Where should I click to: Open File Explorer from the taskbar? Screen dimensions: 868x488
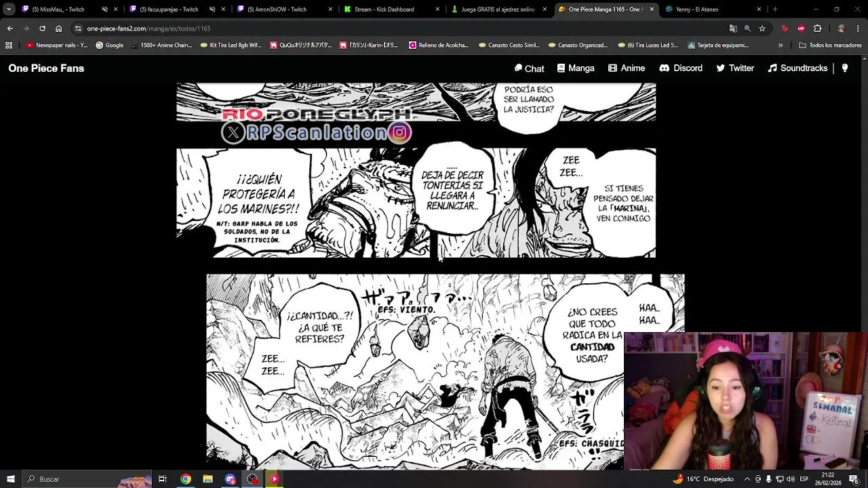click(x=208, y=479)
